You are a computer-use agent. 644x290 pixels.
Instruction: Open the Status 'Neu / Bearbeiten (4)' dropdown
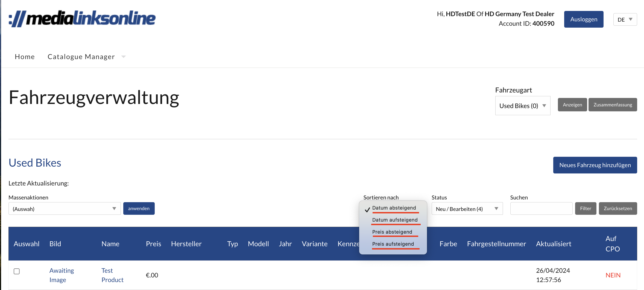coord(467,208)
